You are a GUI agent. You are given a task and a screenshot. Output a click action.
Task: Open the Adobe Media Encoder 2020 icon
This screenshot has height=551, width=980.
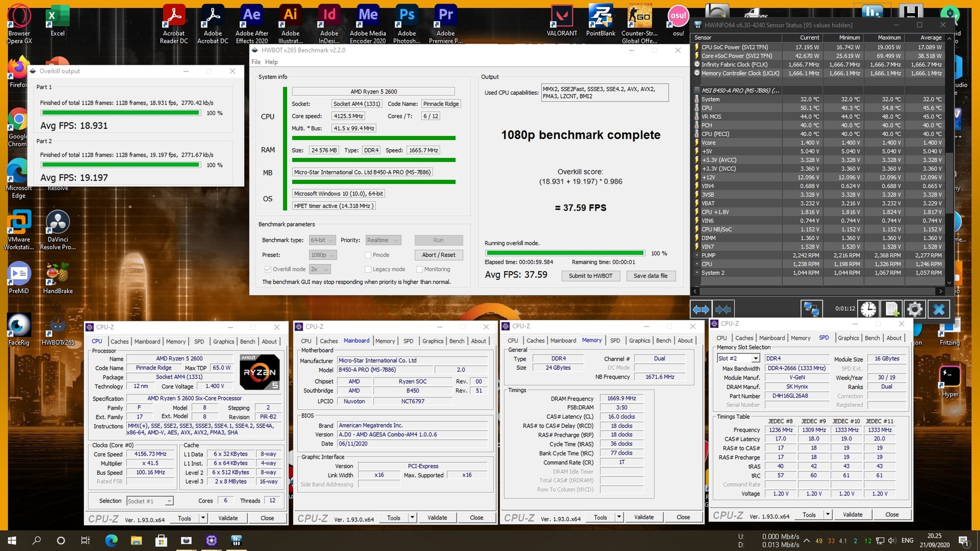(x=368, y=23)
